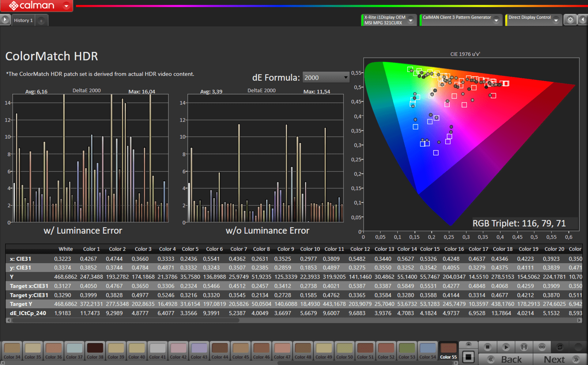
Task: Click the CIE 1976 u'v' chromaticity diagram
Action: coord(471,144)
